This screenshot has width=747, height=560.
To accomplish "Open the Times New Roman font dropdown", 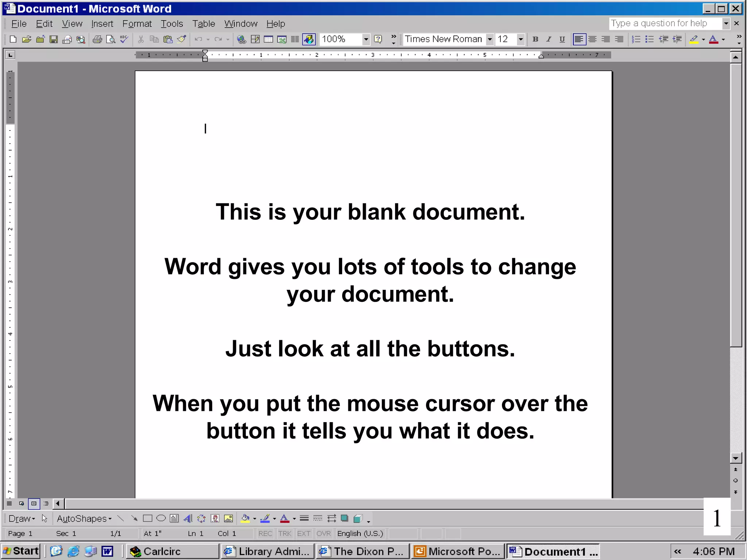I will point(490,39).
